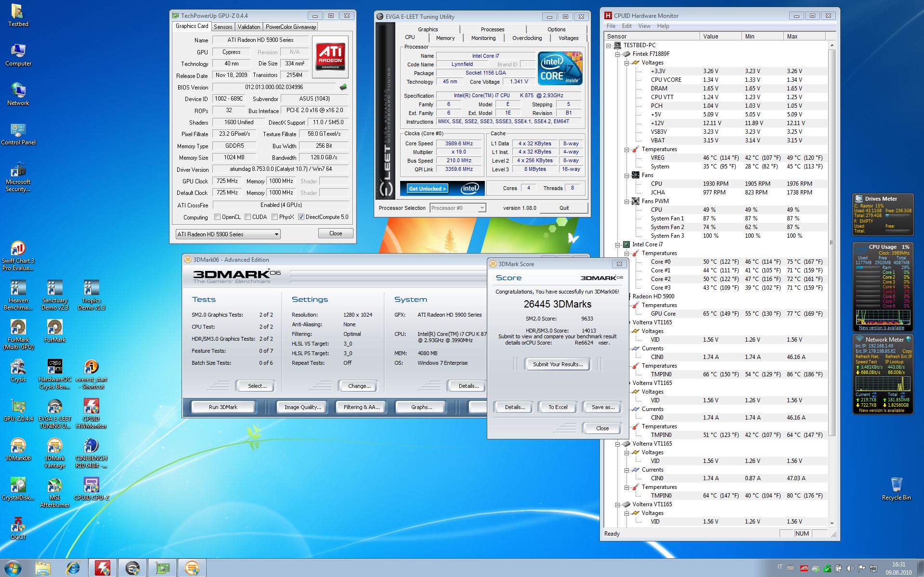Open the PowerColor Giveaway tab

click(291, 27)
